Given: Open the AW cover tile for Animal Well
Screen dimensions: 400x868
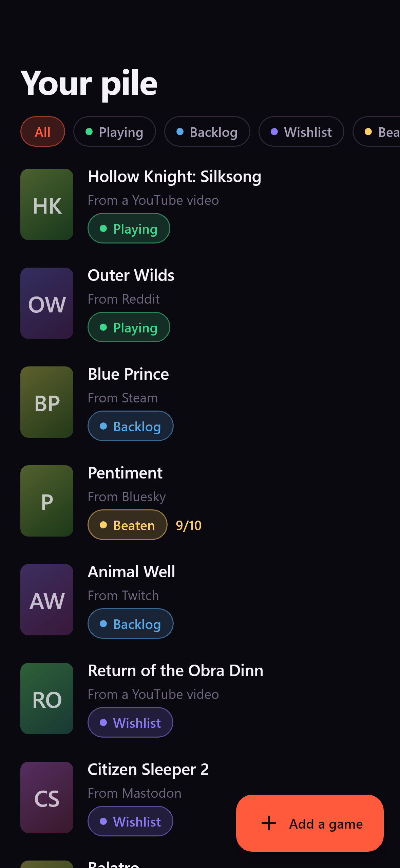Looking at the screenshot, I should click(x=47, y=600).
